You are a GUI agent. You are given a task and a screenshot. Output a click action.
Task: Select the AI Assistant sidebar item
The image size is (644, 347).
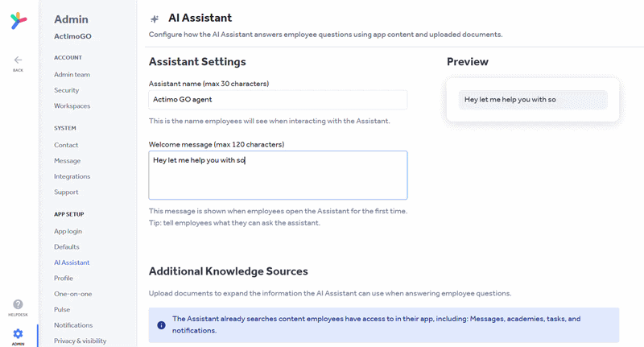click(72, 262)
